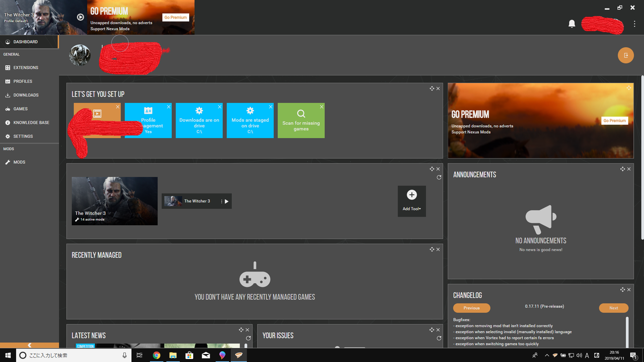The height and width of the screenshot is (362, 644).
Task: Click the taskbar search box
Action: pos(74,355)
